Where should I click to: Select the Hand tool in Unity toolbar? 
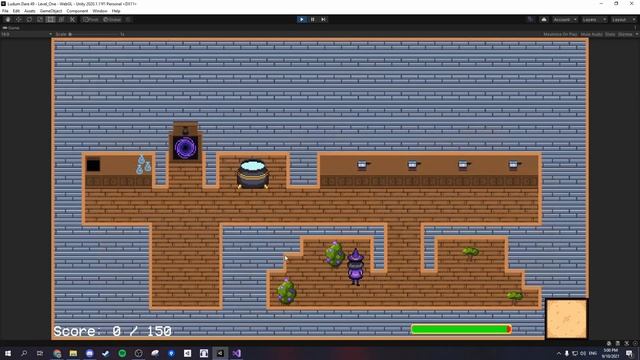click(x=8, y=20)
